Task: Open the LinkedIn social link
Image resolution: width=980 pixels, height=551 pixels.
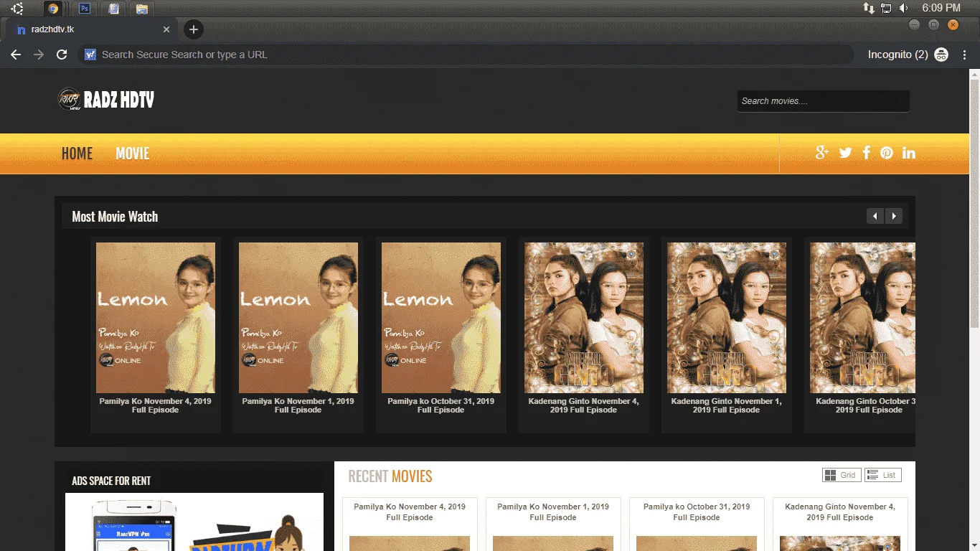Action: tap(909, 153)
